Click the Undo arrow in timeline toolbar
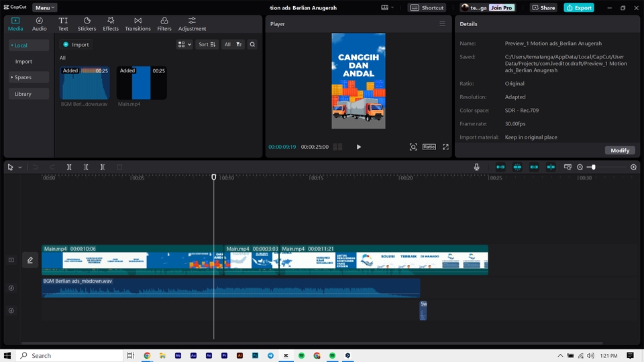 point(36,167)
